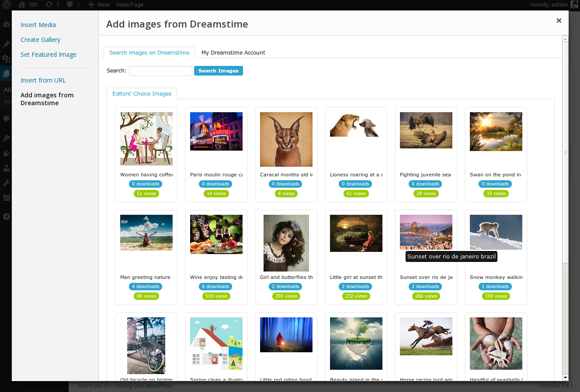580x392 pixels.
Task: Choose Create Gallery in the sidebar
Action: [x=40, y=40]
